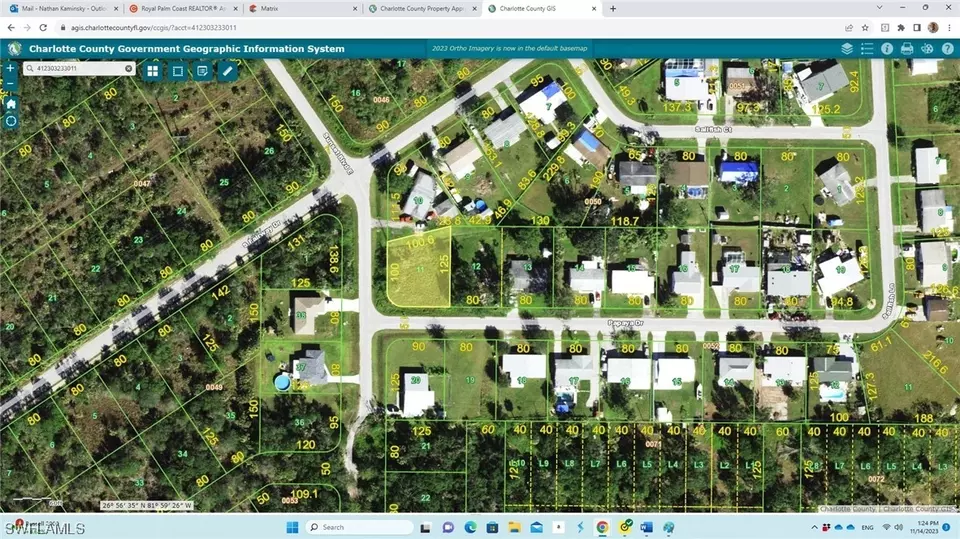The height and width of the screenshot is (539, 960).
Task: Go back to previous page
Action: (11, 28)
